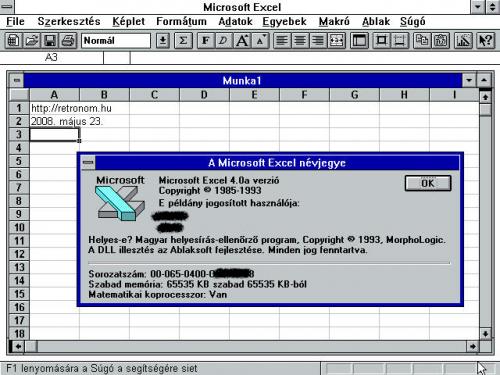
Task: Click the AutoSum sigma icon
Action: (x=183, y=41)
